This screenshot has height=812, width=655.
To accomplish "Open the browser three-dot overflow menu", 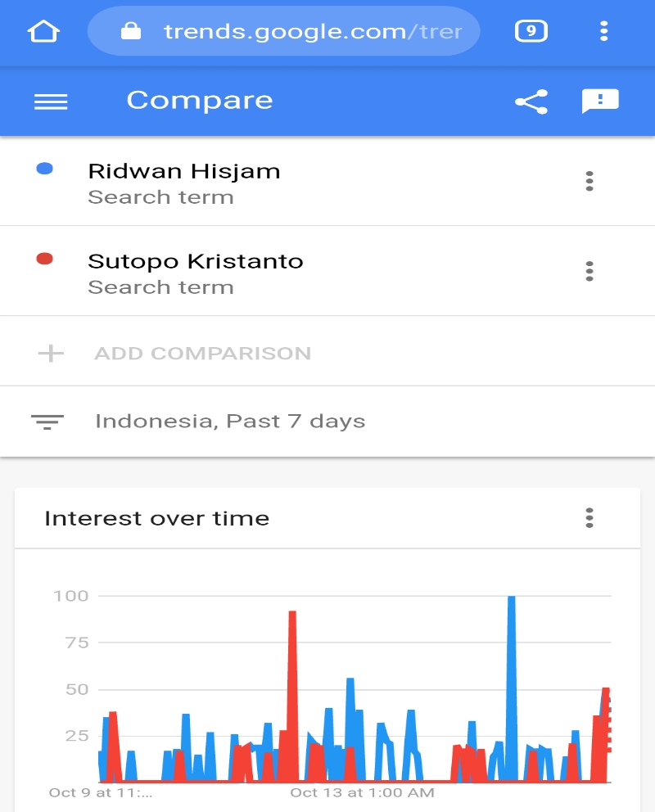I will (603, 32).
